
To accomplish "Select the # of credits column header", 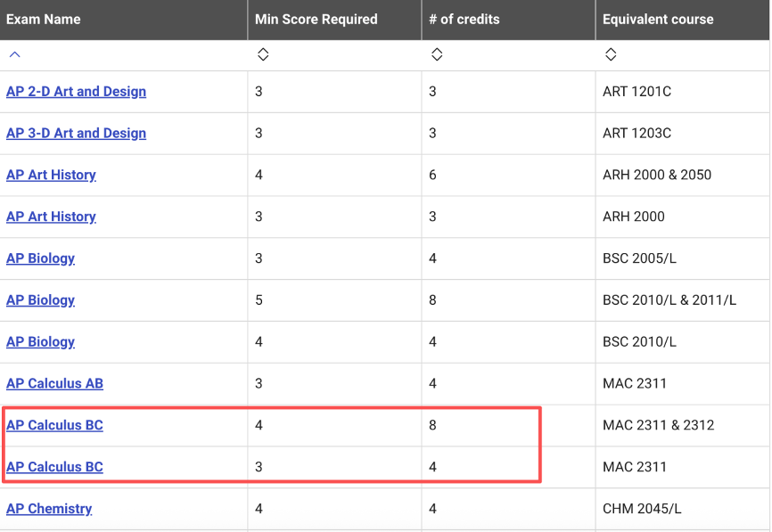I will [x=464, y=19].
